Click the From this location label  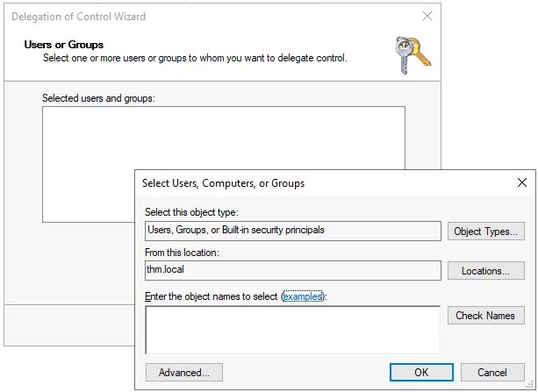pos(182,253)
